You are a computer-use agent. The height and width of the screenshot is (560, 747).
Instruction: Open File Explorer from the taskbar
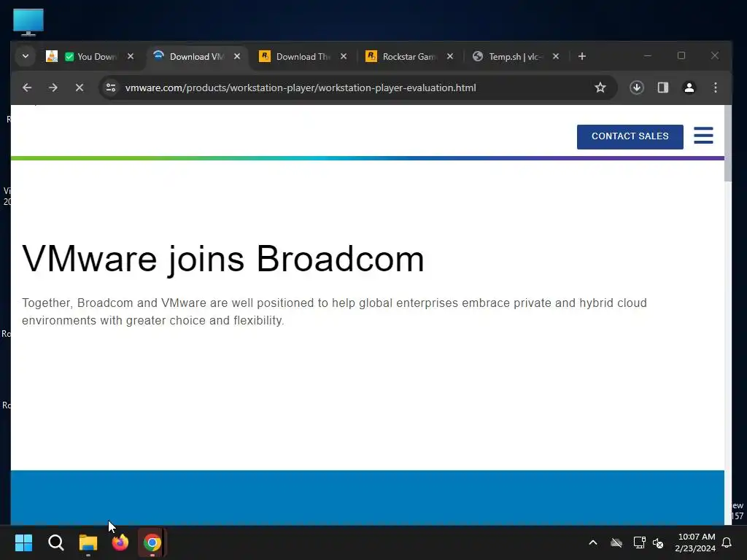coord(88,542)
